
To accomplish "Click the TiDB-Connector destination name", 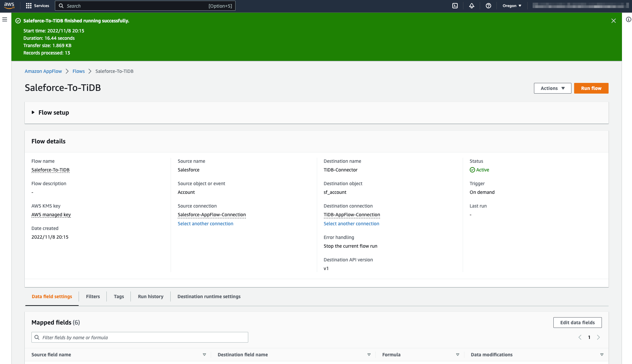I will [x=340, y=170].
